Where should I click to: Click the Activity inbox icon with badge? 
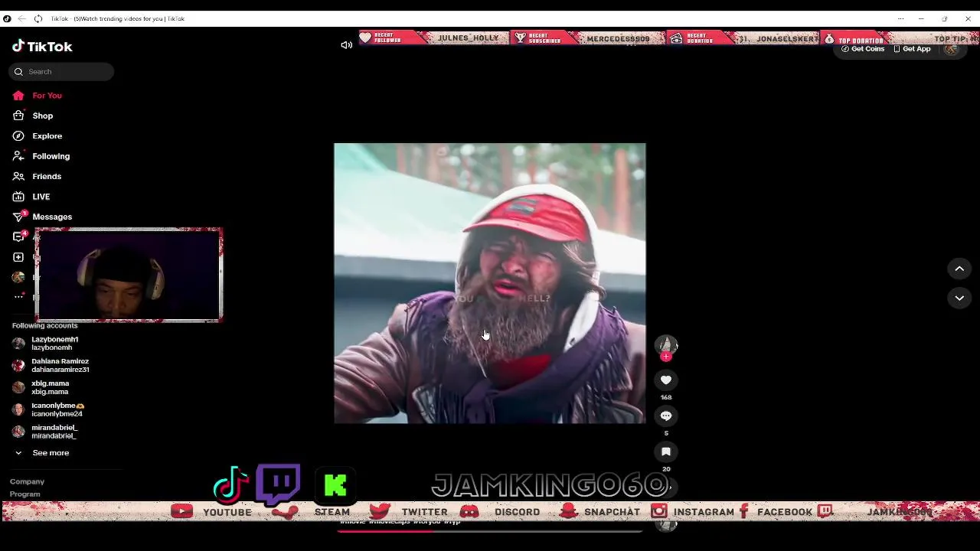pos(19,236)
